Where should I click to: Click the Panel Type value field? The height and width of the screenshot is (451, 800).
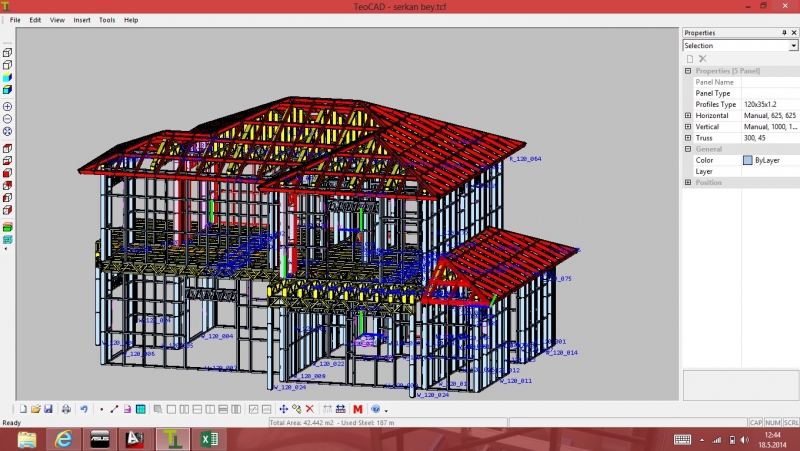click(770, 93)
